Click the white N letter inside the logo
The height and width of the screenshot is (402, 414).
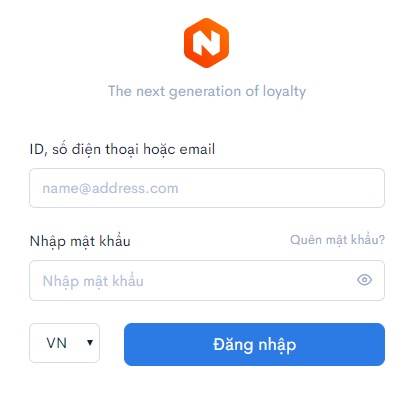(x=207, y=43)
